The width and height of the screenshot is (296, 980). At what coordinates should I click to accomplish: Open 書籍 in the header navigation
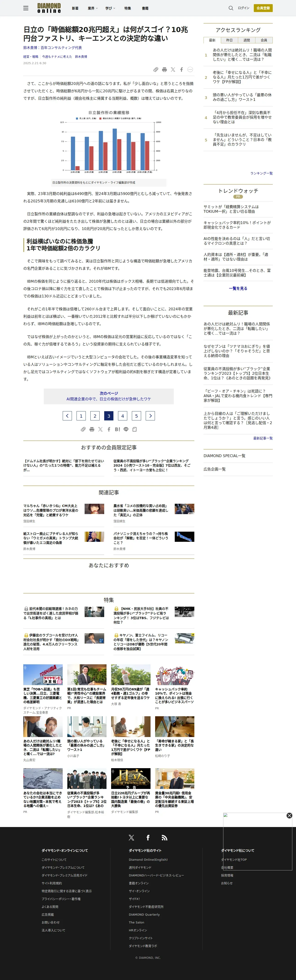point(145,8)
